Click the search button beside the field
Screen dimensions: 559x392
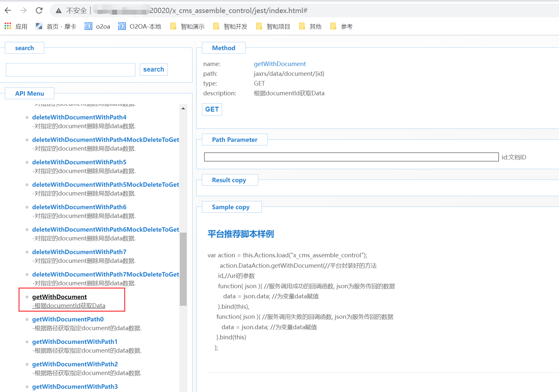[154, 69]
